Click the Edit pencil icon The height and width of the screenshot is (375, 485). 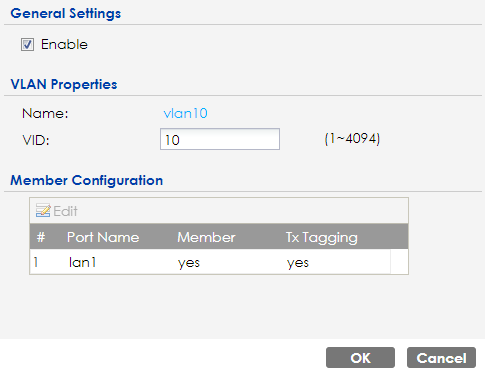(43, 211)
